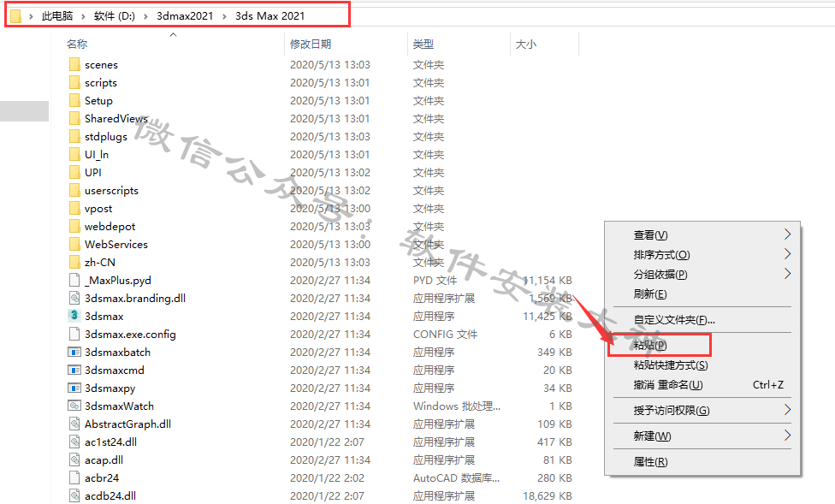Click the 11,425 KB size of 3dsmax

[x=548, y=317]
